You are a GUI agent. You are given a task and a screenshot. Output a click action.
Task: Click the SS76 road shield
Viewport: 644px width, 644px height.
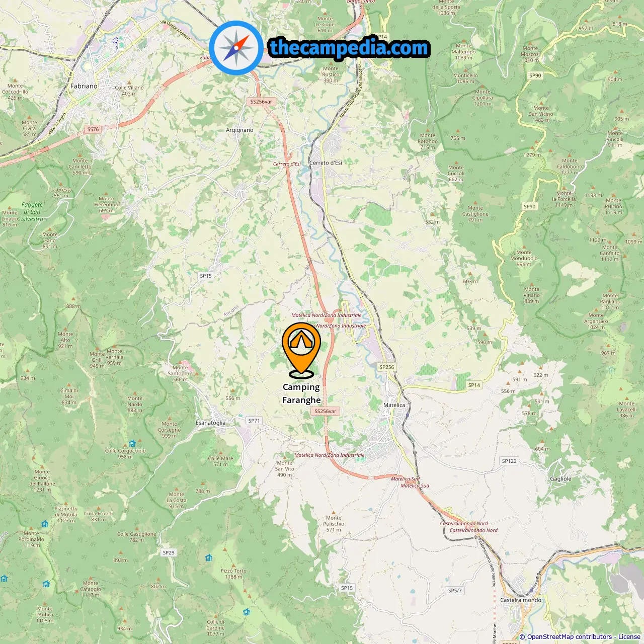click(93, 129)
